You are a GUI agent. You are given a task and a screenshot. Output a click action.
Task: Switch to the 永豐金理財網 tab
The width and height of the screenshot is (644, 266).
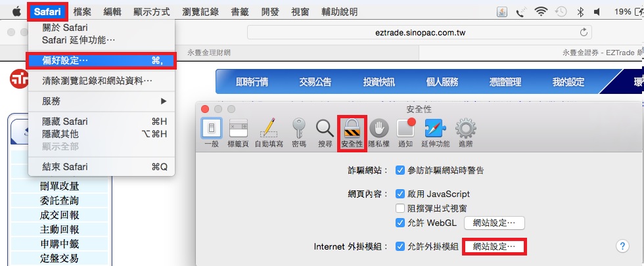tap(209, 53)
